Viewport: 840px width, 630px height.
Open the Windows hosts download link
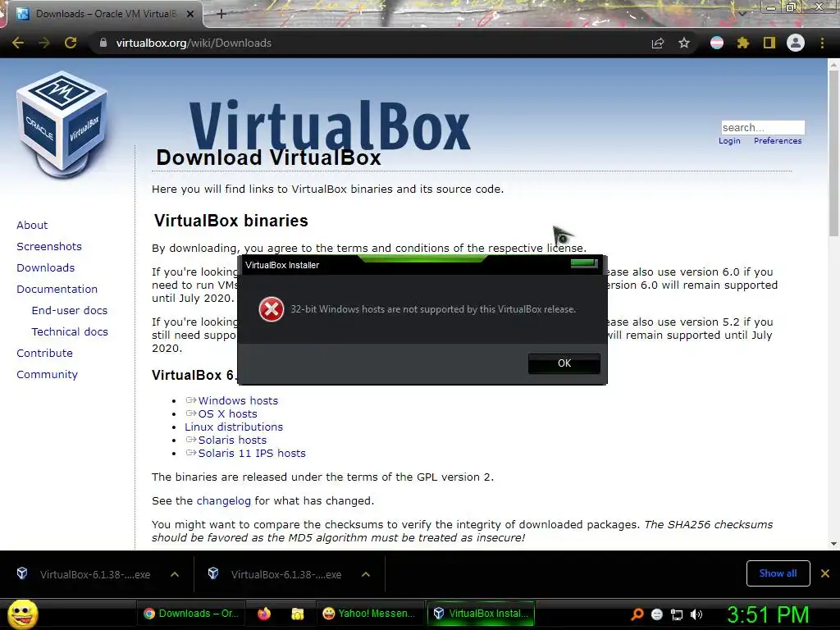tap(238, 400)
